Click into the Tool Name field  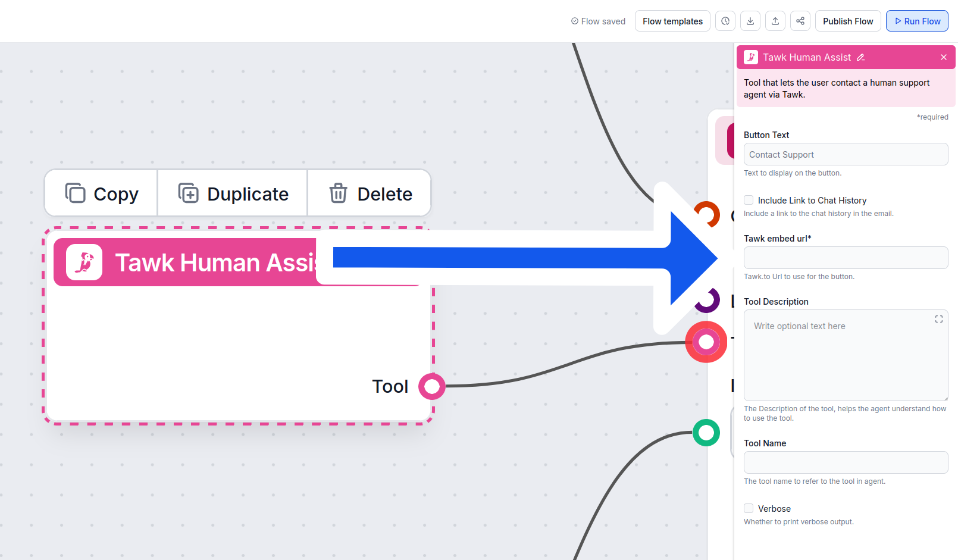click(845, 462)
